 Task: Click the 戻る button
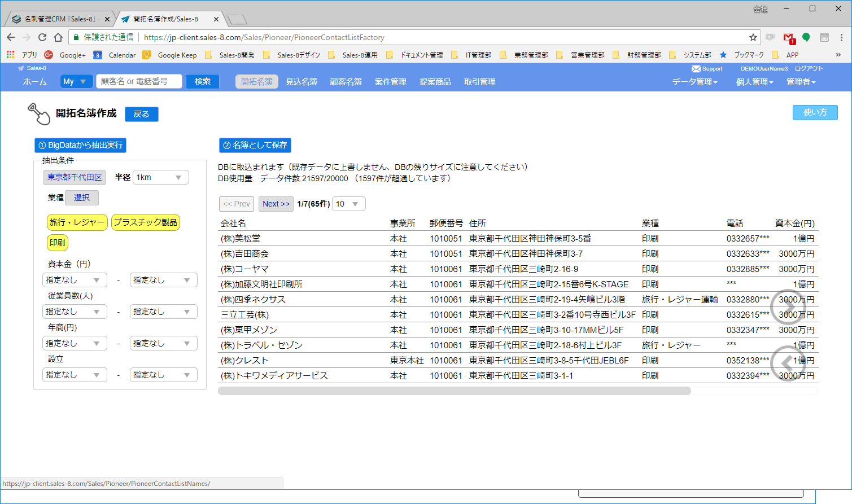(x=141, y=114)
